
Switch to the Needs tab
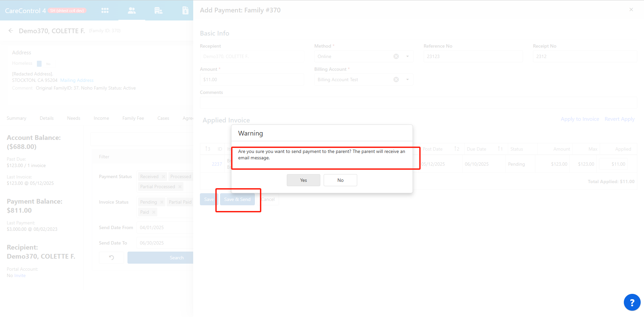click(x=73, y=118)
